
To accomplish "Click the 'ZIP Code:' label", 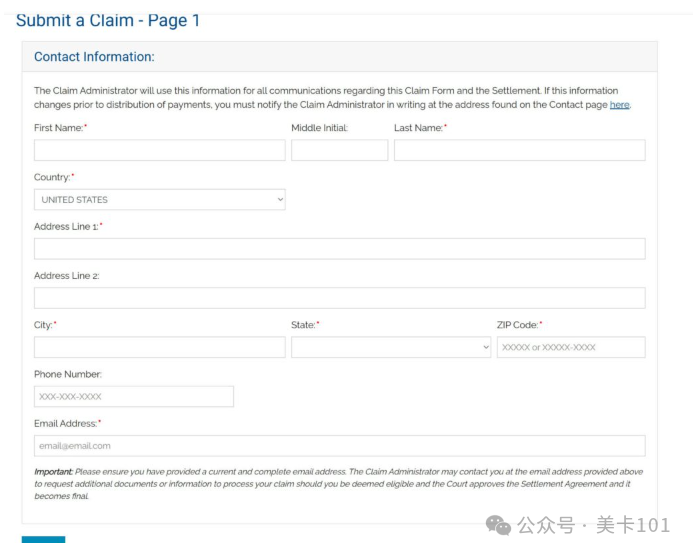I will click(x=519, y=325).
